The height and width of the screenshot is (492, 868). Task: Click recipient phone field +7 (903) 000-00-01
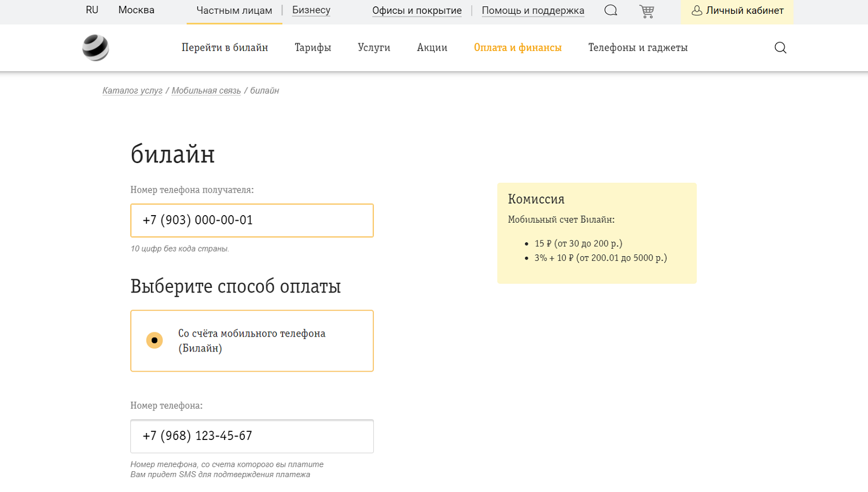click(252, 220)
